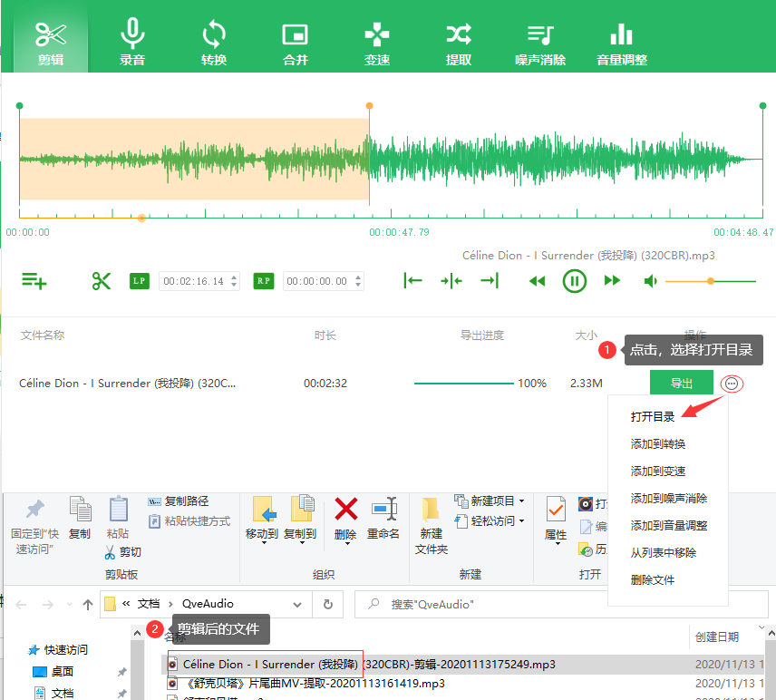Open the 噪声消除 noise removal tab
The width and height of the screenshot is (776, 700).
(x=540, y=43)
